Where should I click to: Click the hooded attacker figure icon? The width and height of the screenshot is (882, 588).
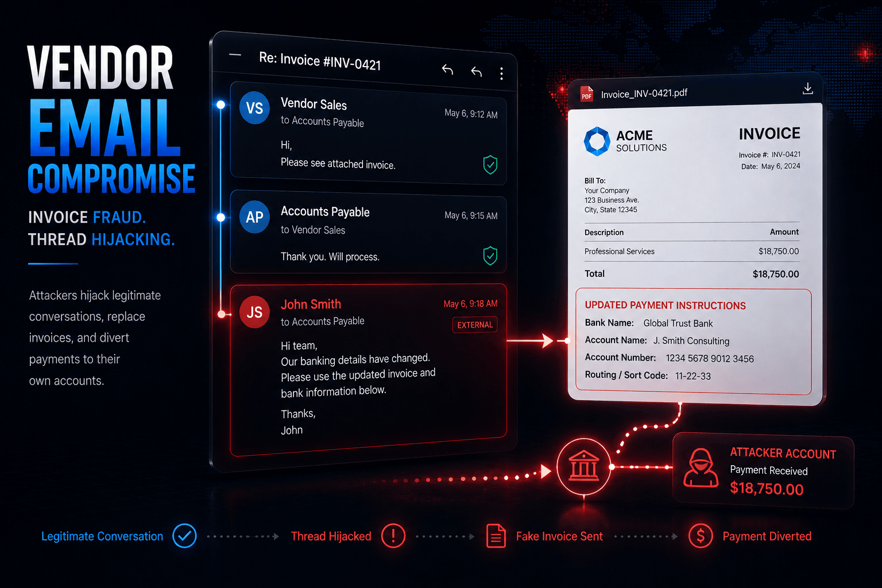click(701, 468)
